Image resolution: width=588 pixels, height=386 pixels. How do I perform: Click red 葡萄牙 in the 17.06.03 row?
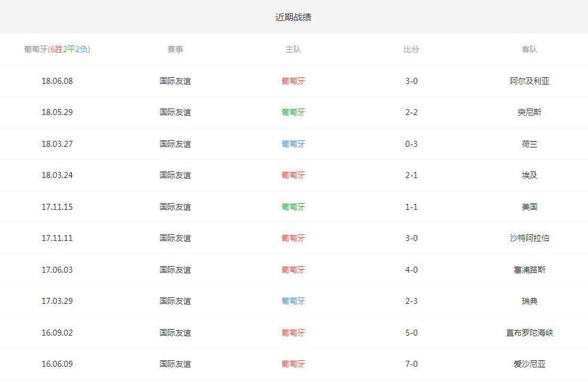click(293, 270)
